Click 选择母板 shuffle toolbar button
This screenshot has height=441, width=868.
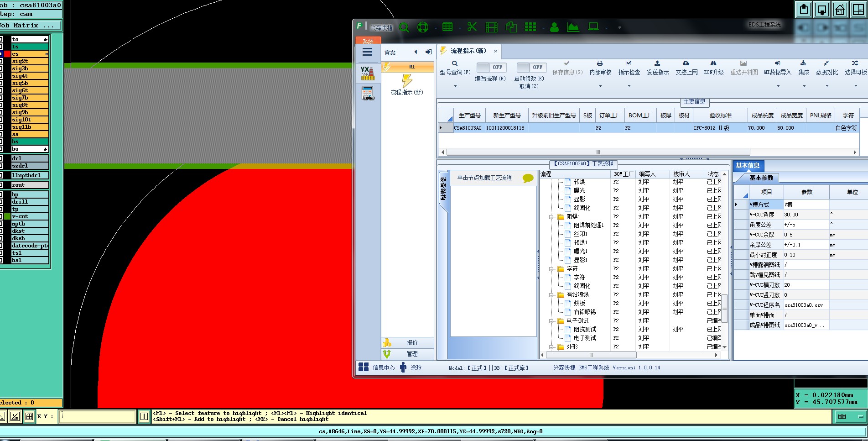[x=855, y=68]
